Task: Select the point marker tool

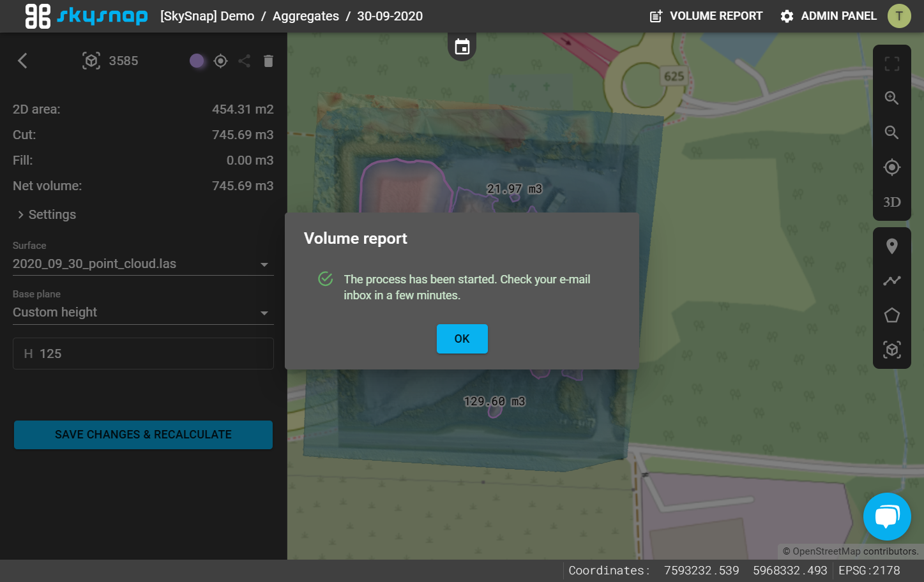Action: point(892,246)
